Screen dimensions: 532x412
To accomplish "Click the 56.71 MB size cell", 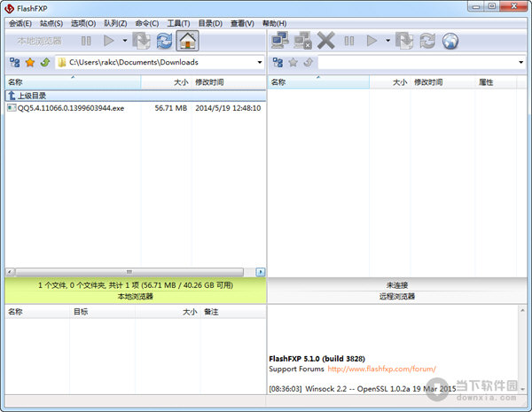I will click(171, 108).
